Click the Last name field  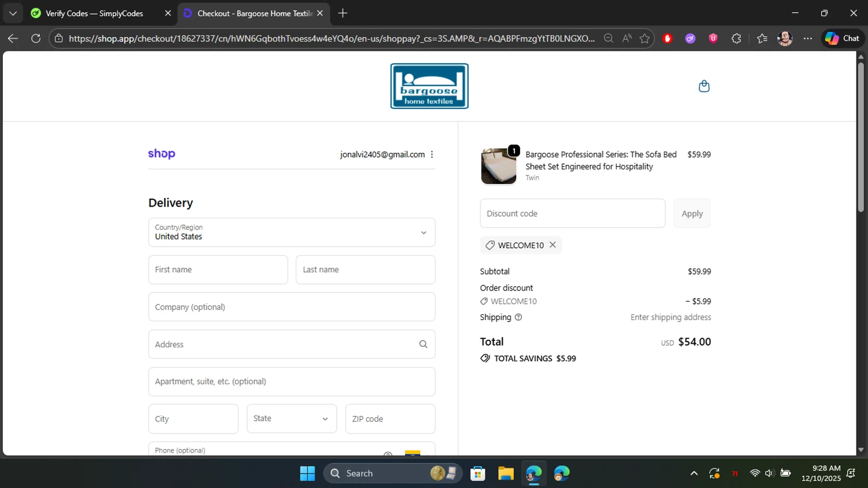pyautogui.click(x=365, y=270)
